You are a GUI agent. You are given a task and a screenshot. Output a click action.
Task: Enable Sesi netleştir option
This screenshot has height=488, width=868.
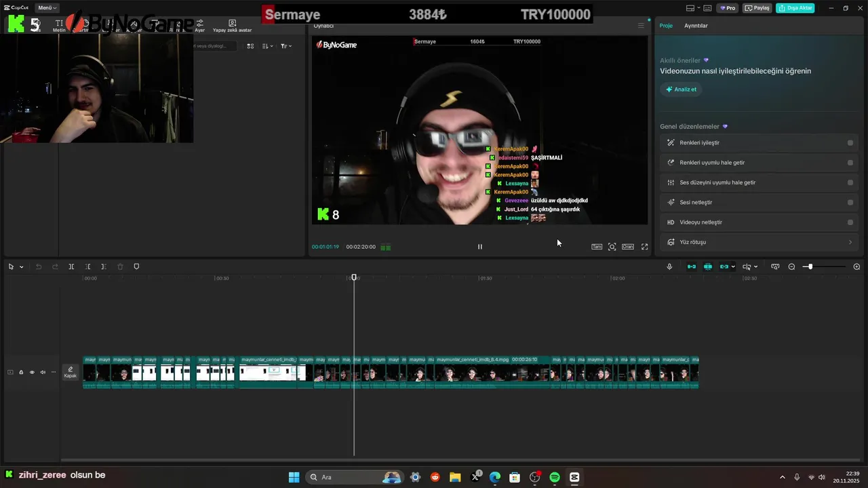click(x=850, y=202)
